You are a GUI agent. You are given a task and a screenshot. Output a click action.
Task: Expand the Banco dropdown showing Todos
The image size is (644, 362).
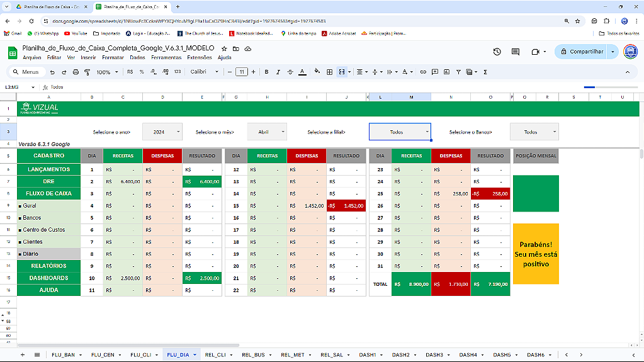(534, 132)
